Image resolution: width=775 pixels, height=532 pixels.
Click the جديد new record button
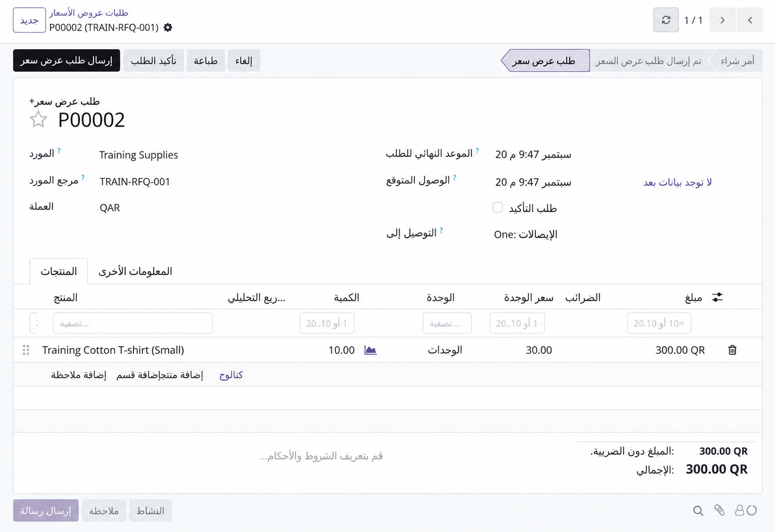29,20
